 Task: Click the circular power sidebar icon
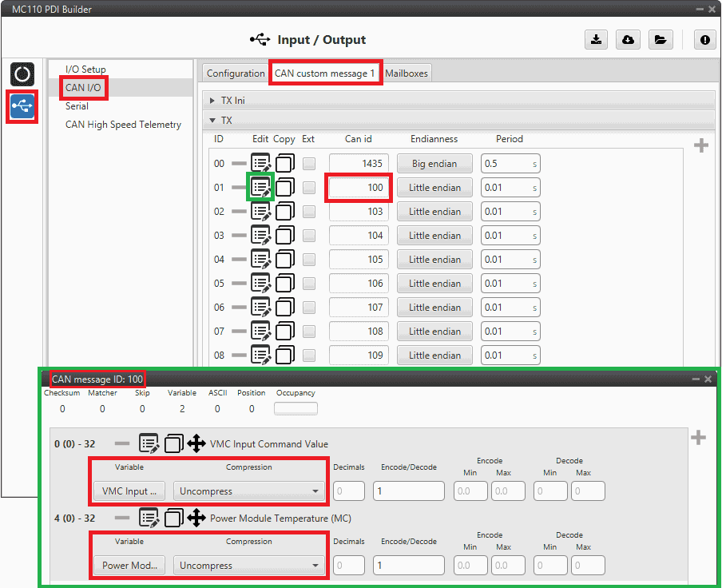pos(22,75)
